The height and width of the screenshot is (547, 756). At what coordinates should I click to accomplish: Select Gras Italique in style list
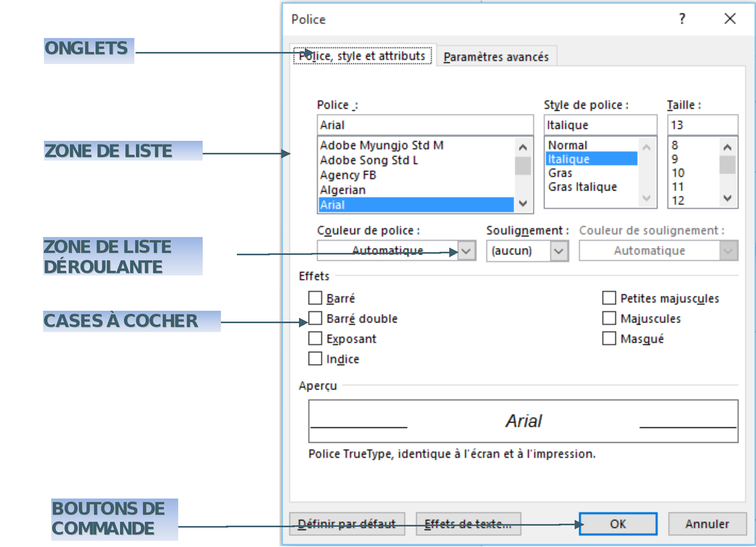(582, 187)
